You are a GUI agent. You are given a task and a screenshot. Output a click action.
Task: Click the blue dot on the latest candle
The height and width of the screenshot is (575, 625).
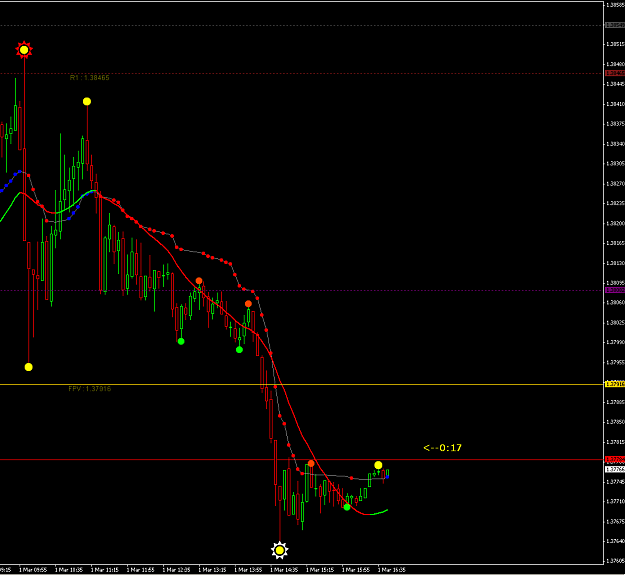click(x=387, y=477)
